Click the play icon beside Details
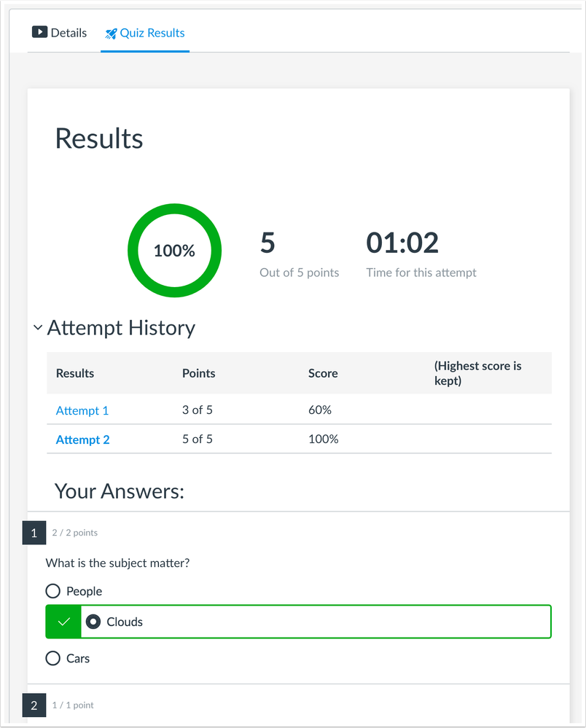This screenshot has height=728, width=586. (39, 33)
